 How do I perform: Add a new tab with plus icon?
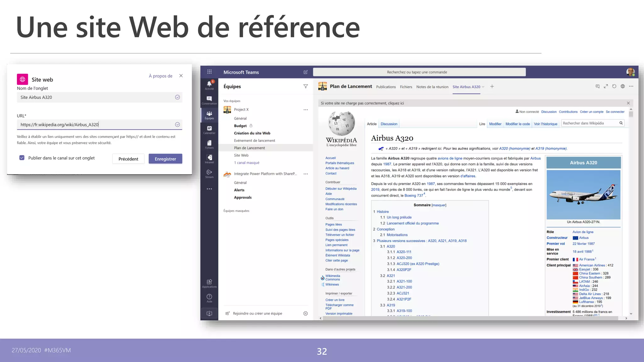click(x=492, y=86)
